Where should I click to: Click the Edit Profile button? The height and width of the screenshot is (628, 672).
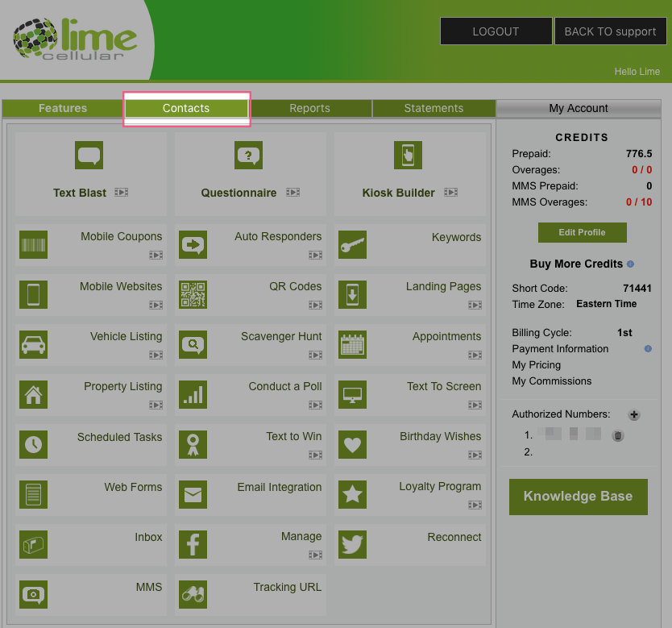tap(582, 232)
